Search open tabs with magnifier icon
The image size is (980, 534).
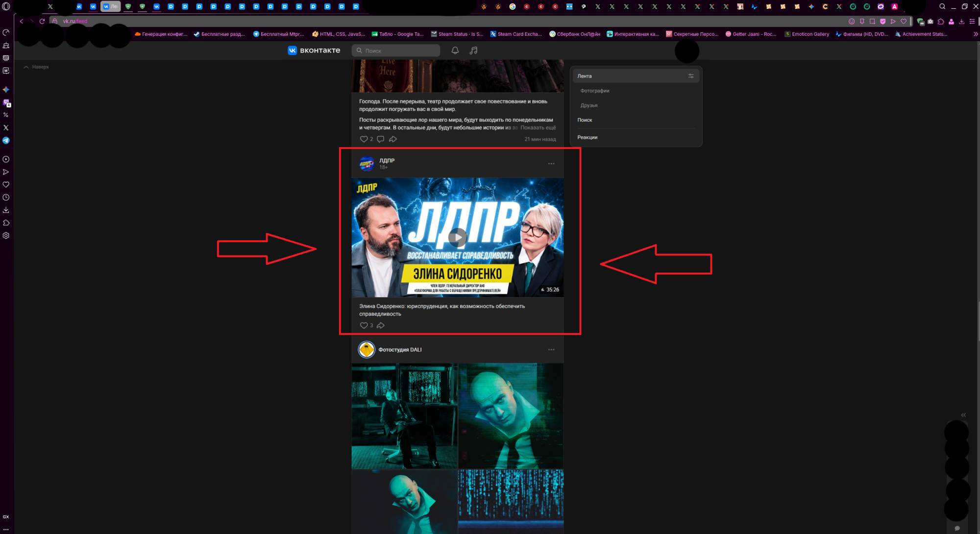942,6
